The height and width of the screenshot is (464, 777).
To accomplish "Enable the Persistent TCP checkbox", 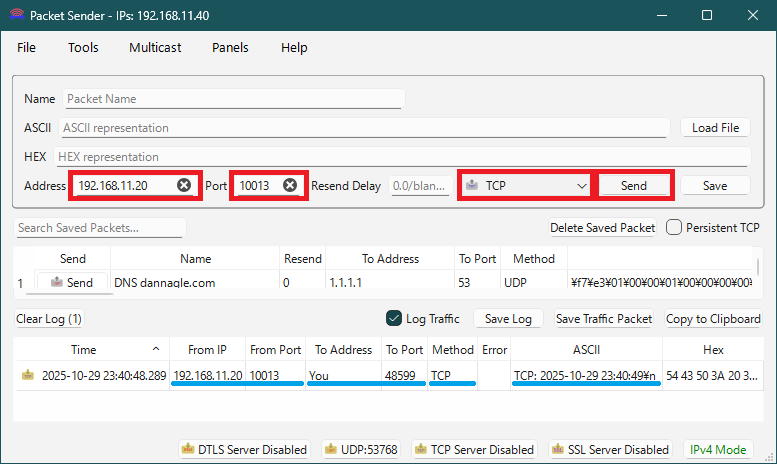I will coord(674,227).
